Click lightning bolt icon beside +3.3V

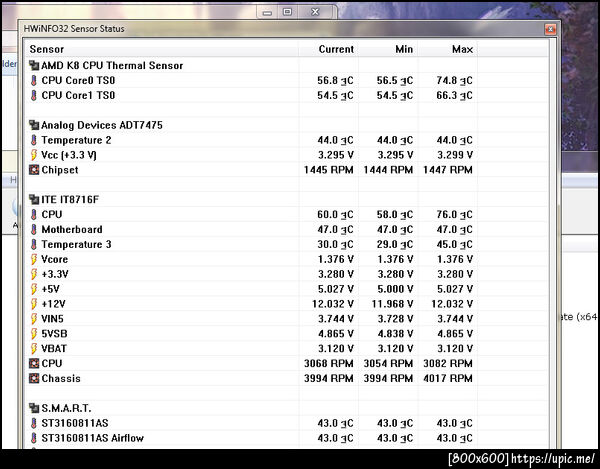point(34,274)
